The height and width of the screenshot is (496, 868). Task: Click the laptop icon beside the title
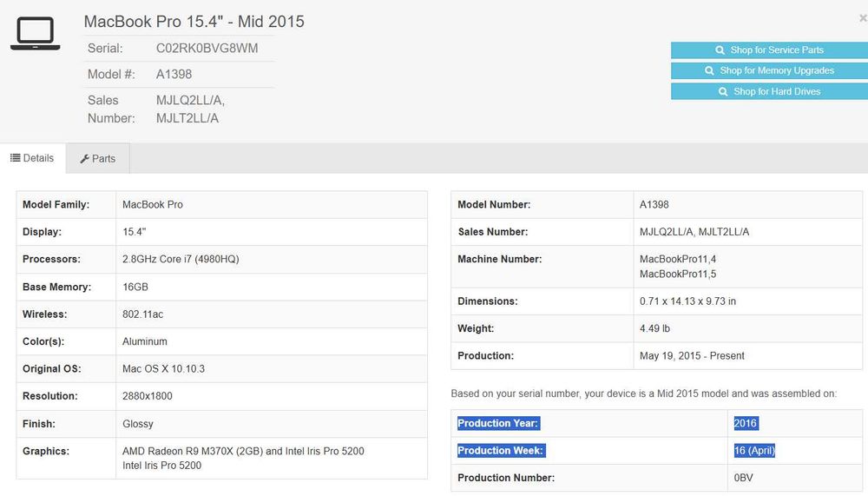[x=35, y=34]
